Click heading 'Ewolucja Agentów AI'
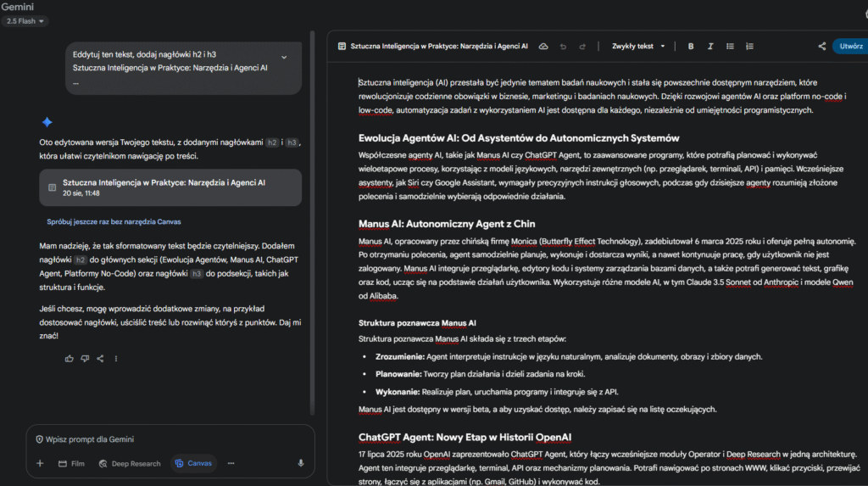The width and height of the screenshot is (868, 486). click(x=519, y=138)
